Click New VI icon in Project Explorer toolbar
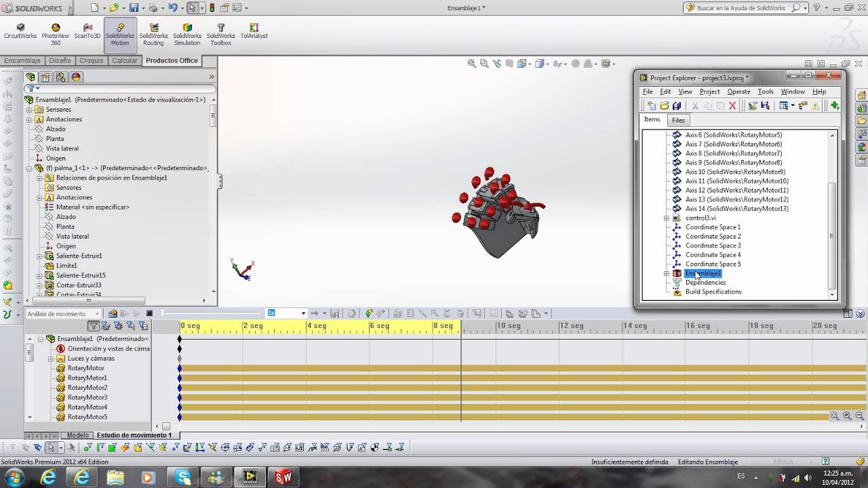 point(651,106)
